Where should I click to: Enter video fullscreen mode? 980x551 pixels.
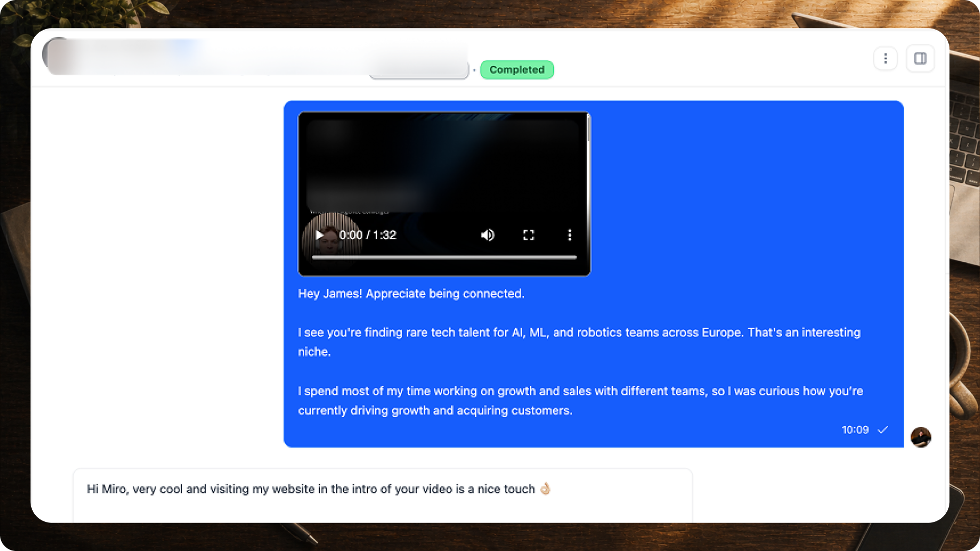529,235
